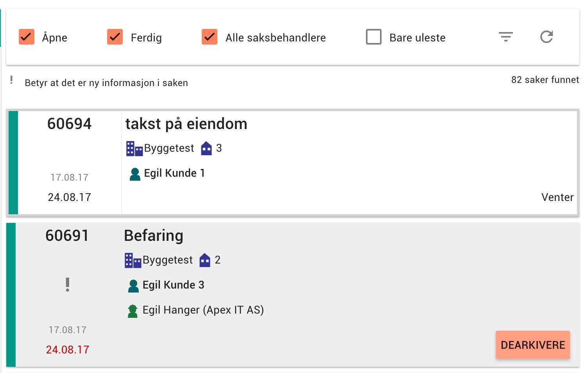The image size is (588, 373).
Task: Click the DEARKIVERE button
Action: 533,345
